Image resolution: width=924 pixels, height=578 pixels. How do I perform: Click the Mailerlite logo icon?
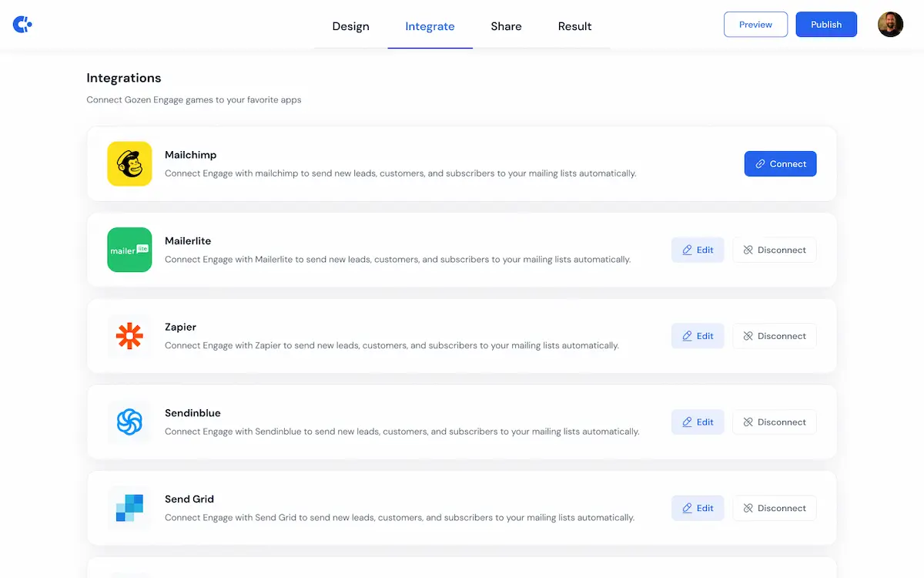(x=129, y=250)
